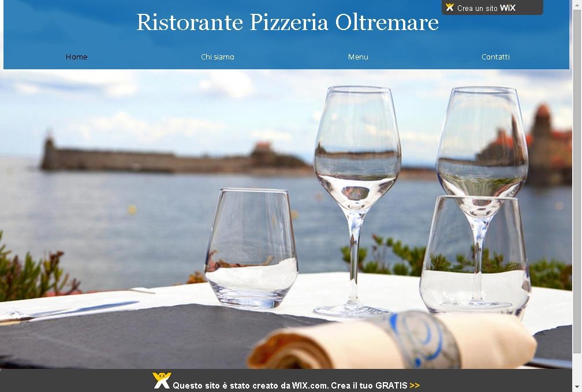This screenshot has height=392, width=582.
Task: Click the Wix icon in the top badge
Action: [449, 8]
